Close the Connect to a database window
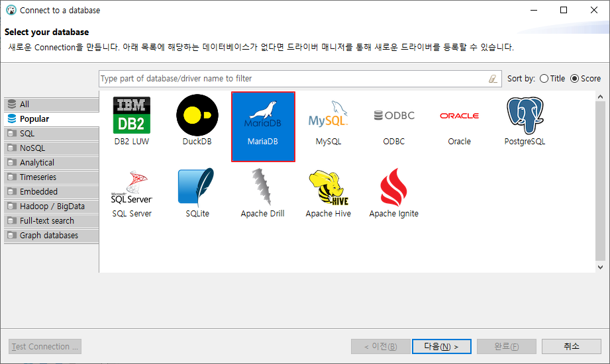 (594, 10)
